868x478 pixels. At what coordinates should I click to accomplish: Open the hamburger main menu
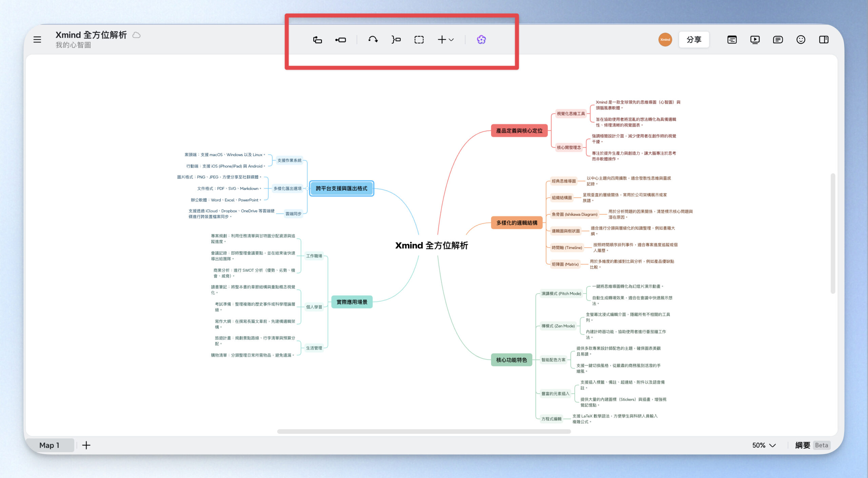(37, 40)
